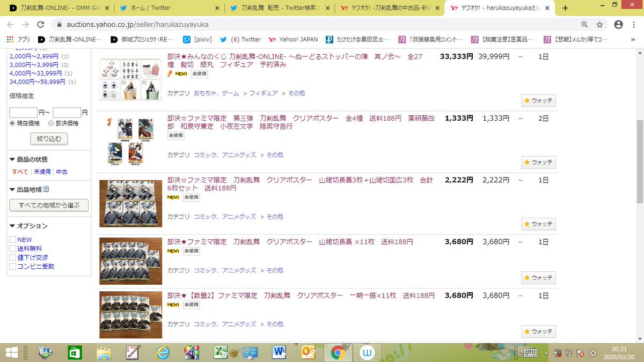Image resolution: width=644 pixels, height=362 pixels.
Task: Switch to the 刀剣乱舞 転売 Twitter検索 tab
Action: pos(279,8)
